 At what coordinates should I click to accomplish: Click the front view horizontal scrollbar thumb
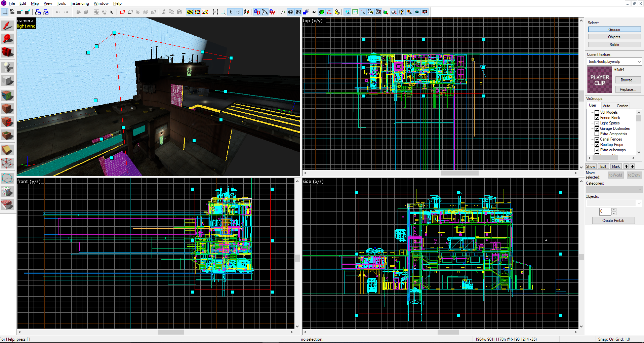tap(171, 332)
